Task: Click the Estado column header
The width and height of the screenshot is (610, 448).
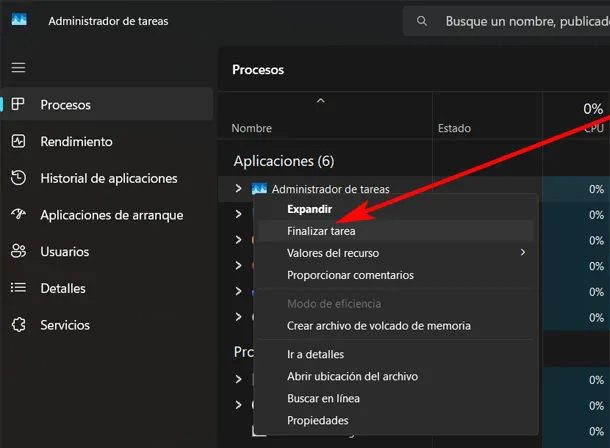Action: pyautogui.click(x=454, y=128)
